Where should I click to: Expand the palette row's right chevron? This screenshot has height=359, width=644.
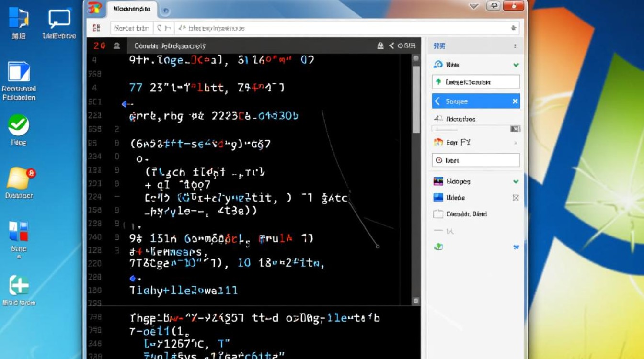point(516,142)
